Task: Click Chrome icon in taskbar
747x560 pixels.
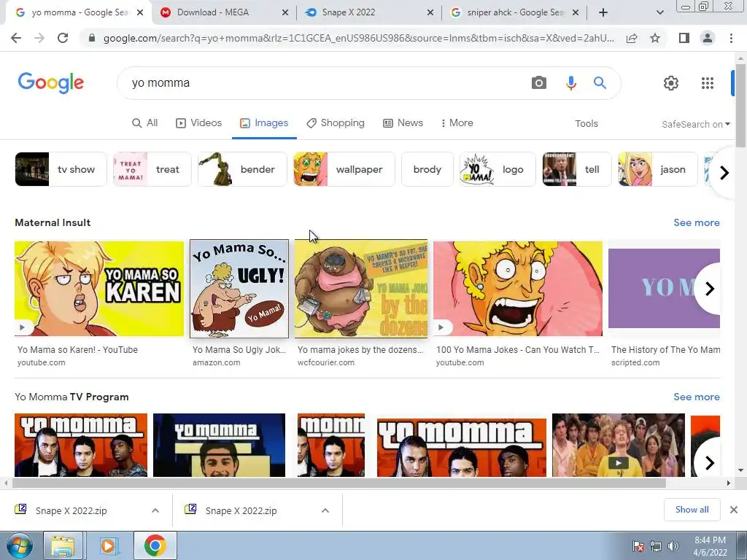Action: [x=155, y=545]
